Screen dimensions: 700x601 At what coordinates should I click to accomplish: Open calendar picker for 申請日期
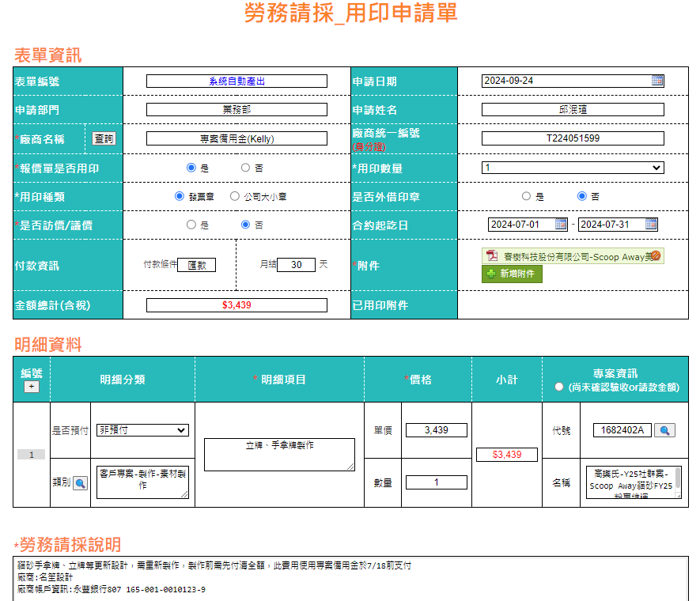[x=657, y=81]
